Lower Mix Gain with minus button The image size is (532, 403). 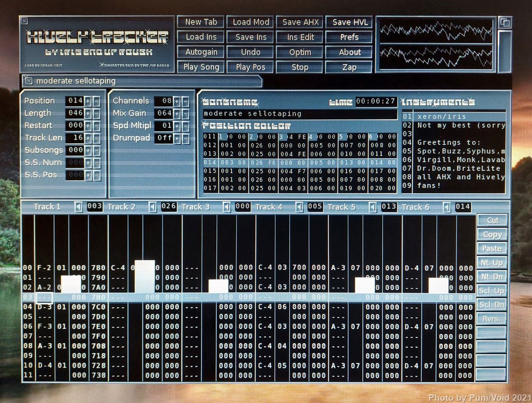[x=186, y=113]
